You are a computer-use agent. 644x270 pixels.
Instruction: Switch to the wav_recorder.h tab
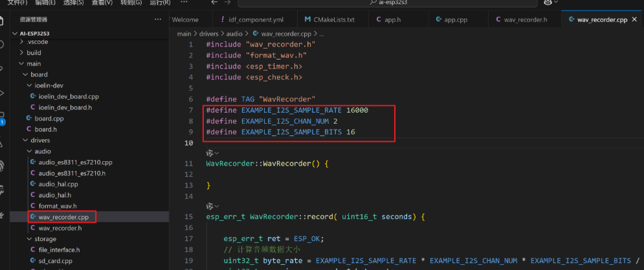click(x=526, y=19)
